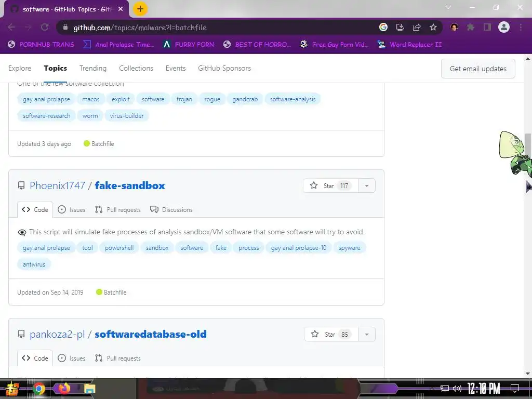
Task: Reload the page with refresh icon
Action: [45, 27]
